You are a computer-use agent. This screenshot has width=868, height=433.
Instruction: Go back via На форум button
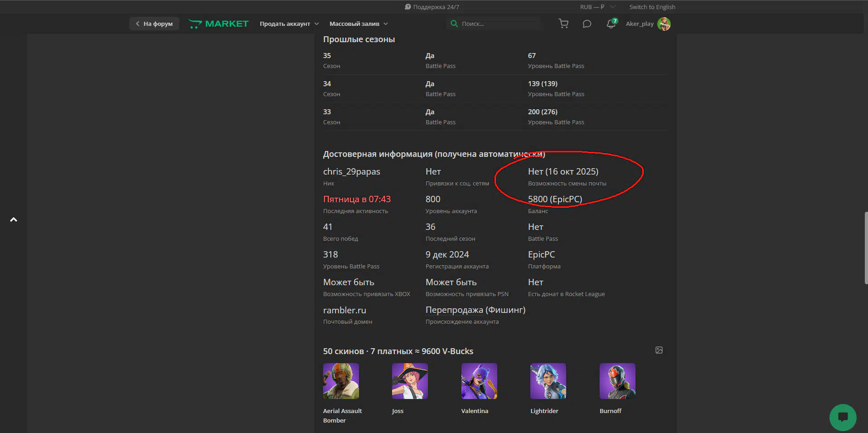154,24
